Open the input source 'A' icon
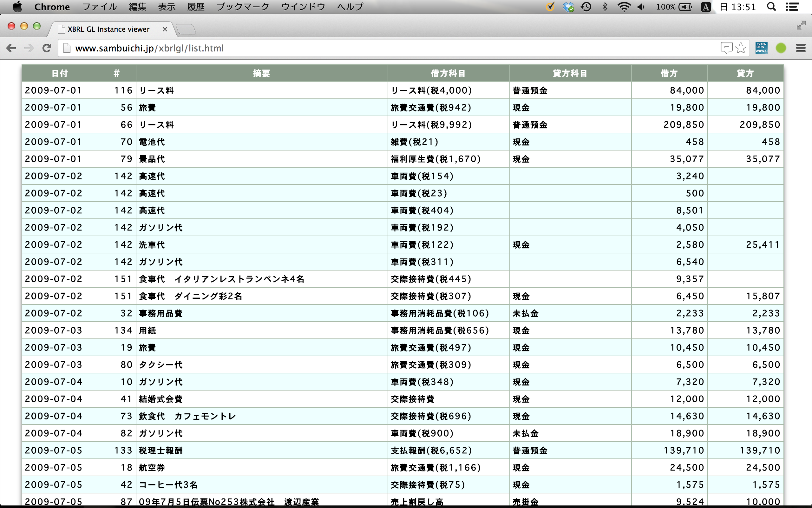The height and width of the screenshot is (508, 812). tap(706, 7)
